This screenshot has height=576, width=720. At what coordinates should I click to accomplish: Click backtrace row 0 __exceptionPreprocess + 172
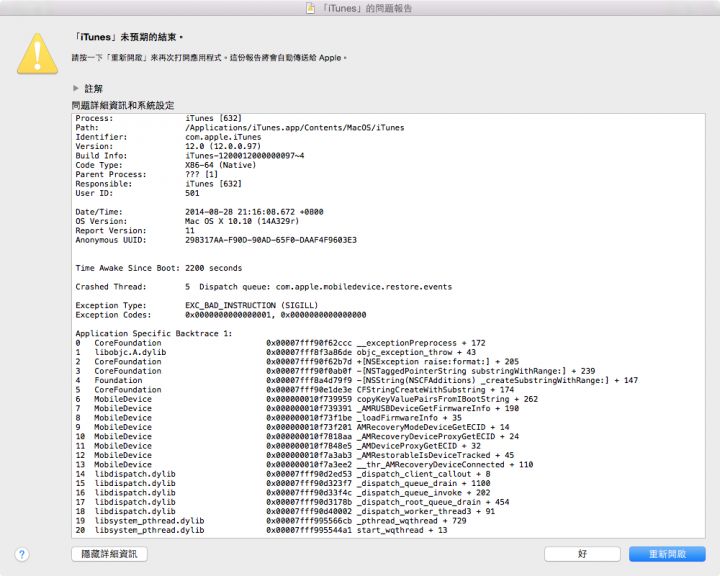pos(280,343)
